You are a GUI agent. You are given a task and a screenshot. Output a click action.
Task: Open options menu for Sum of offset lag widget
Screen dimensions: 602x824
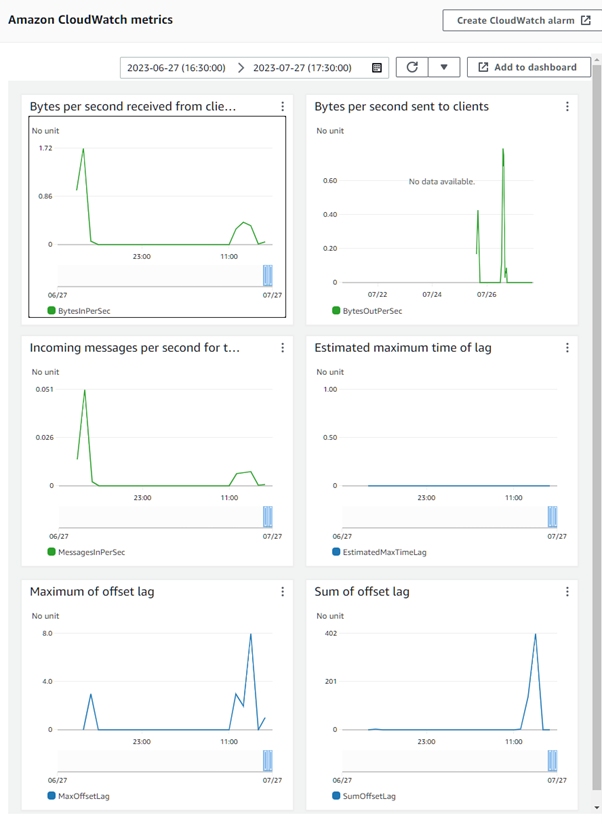tap(567, 592)
